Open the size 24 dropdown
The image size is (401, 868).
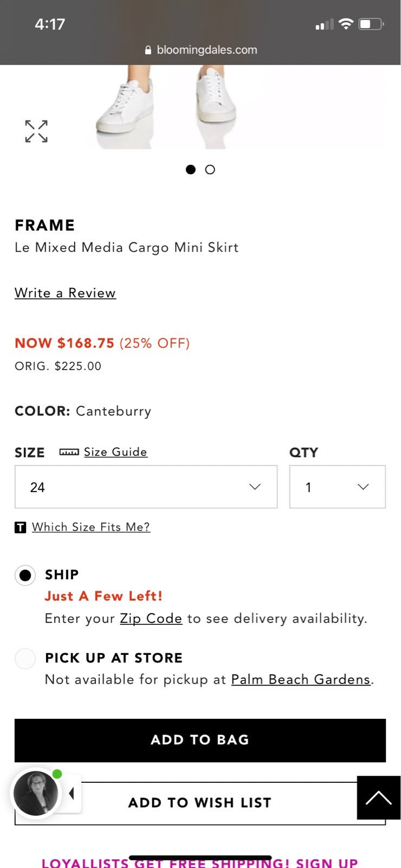(146, 487)
